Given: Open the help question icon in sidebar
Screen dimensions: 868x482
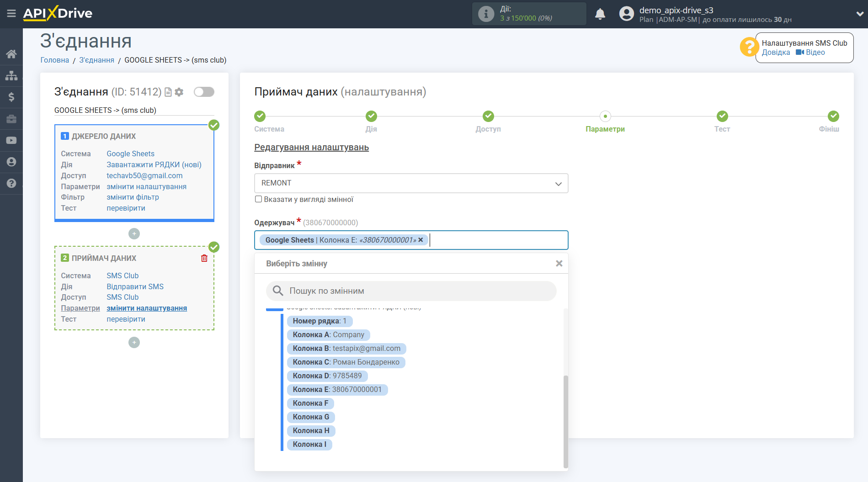Looking at the screenshot, I should coord(11,183).
